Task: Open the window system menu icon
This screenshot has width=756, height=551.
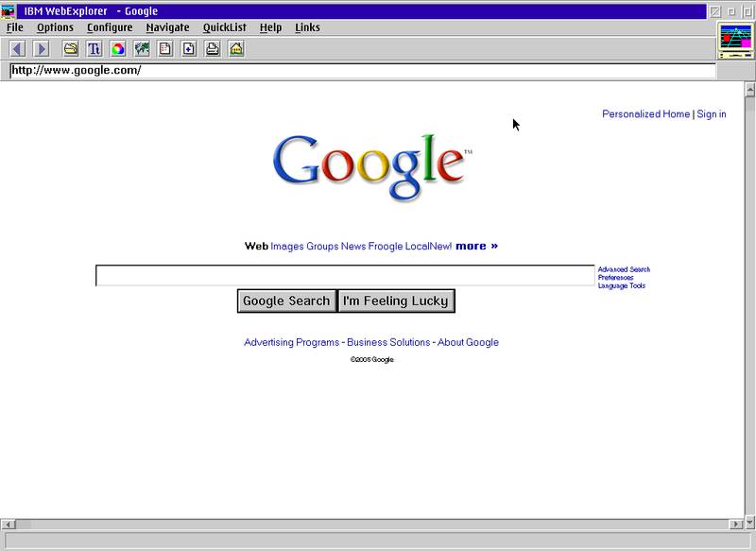Action: (8, 11)
